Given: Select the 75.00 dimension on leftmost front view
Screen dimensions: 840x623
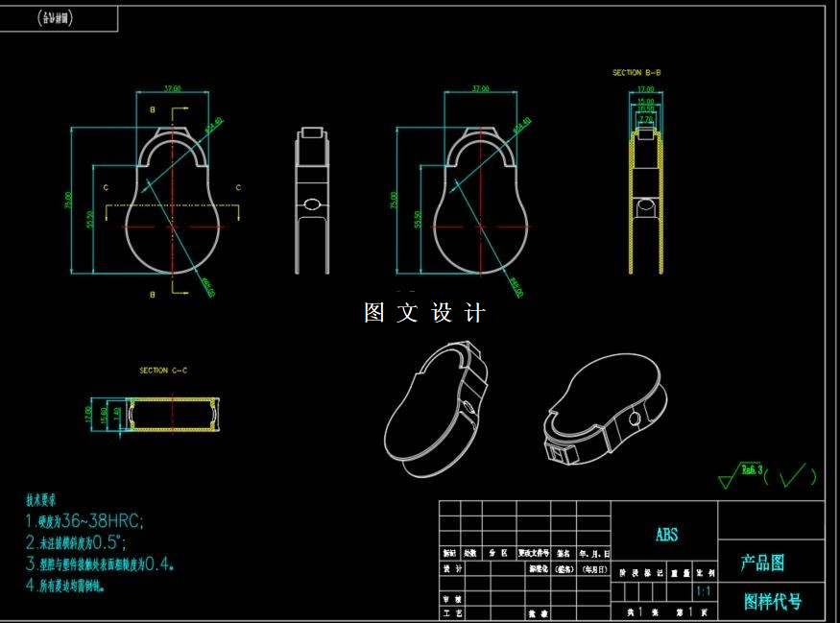Looking at the screenshot, I should [68, 201].
